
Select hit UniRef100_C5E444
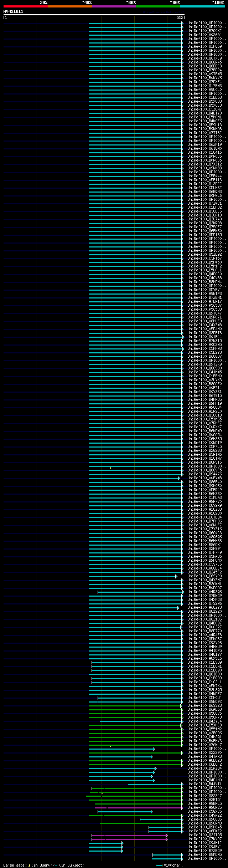204,176
